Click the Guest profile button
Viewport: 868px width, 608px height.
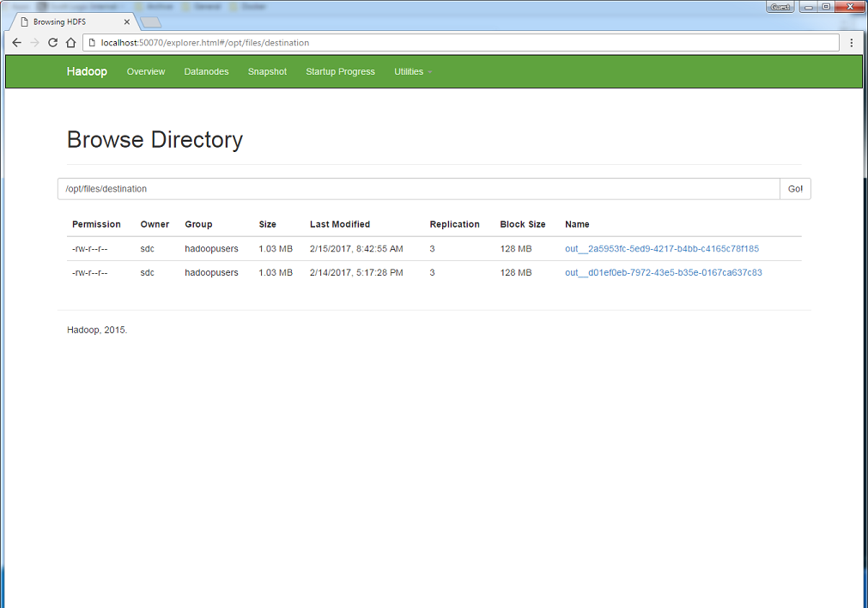[779, 7]
